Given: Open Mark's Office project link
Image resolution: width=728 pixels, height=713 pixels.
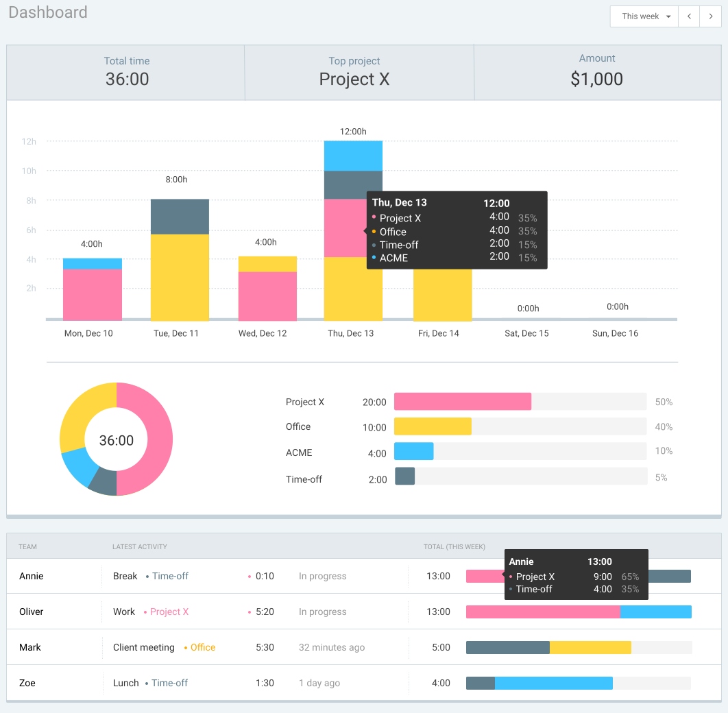Looking at the screenshot, I should click(203, 647).
